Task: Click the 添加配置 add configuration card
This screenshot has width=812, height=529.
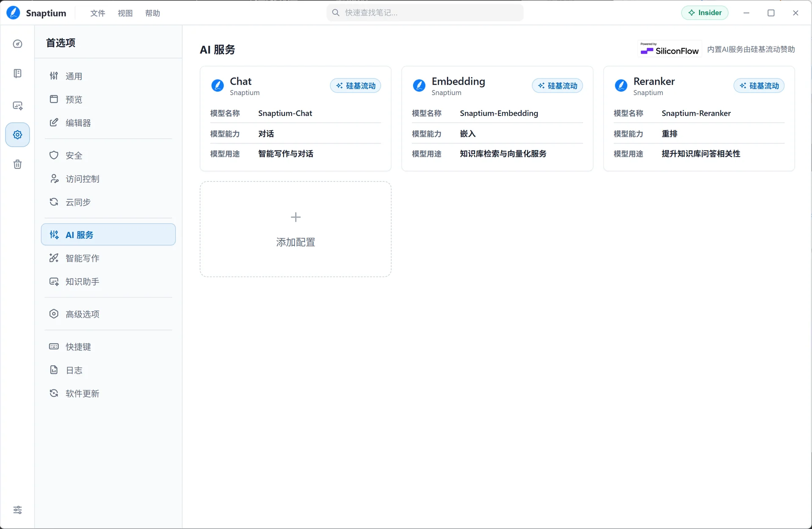Action: pyautogui.click(x=296, y=229)
